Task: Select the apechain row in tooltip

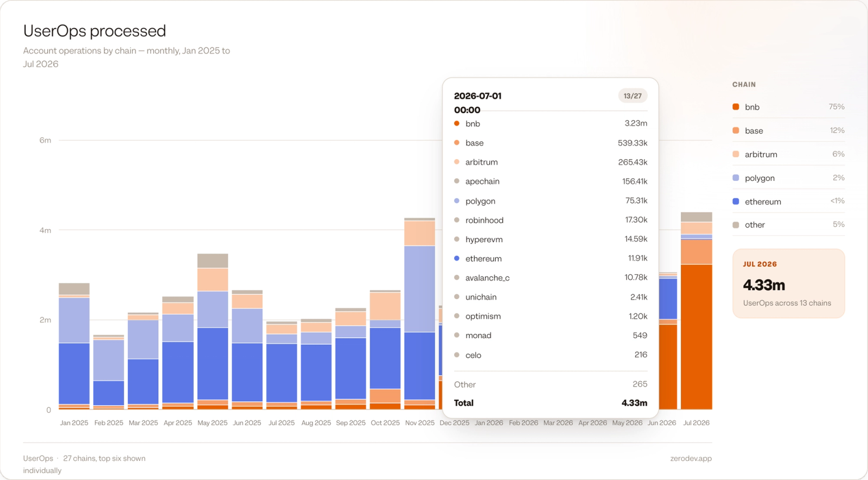Action: coord(551,181)
